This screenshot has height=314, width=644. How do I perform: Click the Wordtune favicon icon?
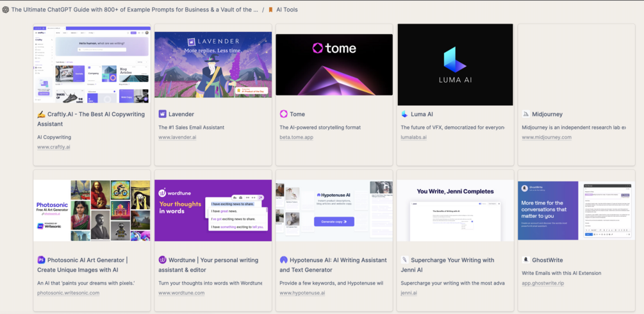pos(162,260)
